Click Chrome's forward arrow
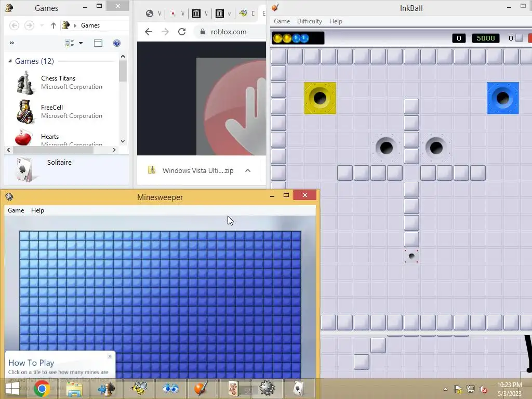532x399 pixels. (165, 32)
